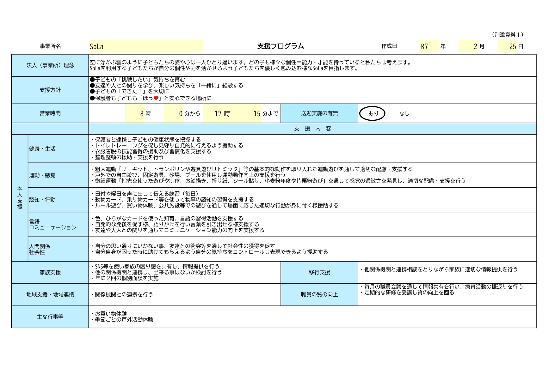Select the R7 year field
Viewport: 555px width, 392px height.
click(x=429, y=46)
